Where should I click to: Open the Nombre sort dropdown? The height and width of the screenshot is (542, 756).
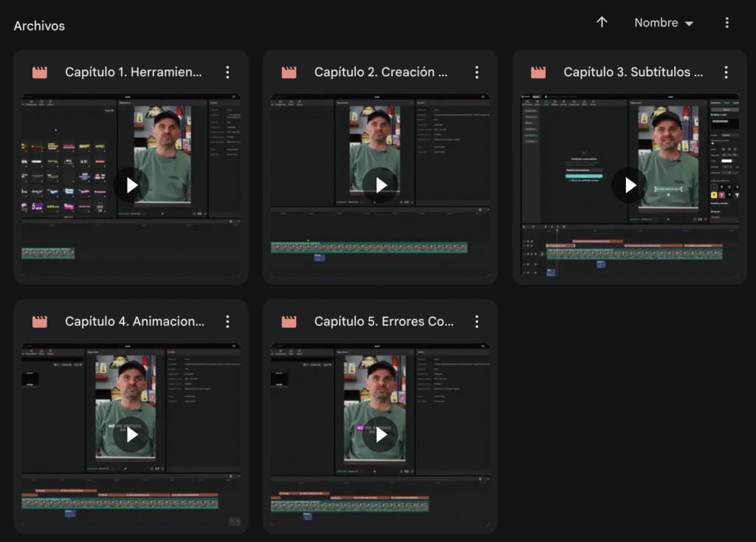tap(664, 23)
